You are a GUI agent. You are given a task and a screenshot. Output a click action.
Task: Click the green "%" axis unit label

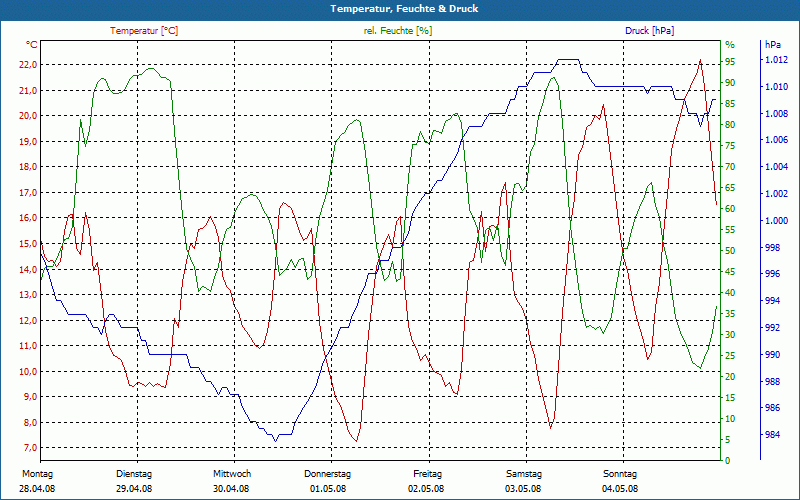coord(730,45)
